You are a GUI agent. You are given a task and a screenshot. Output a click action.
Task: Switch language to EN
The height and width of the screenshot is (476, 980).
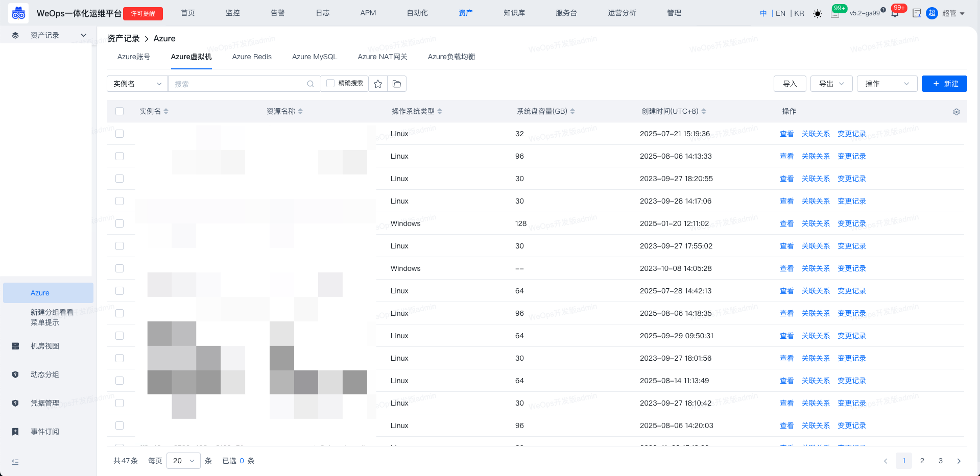(x=780, y=13)
